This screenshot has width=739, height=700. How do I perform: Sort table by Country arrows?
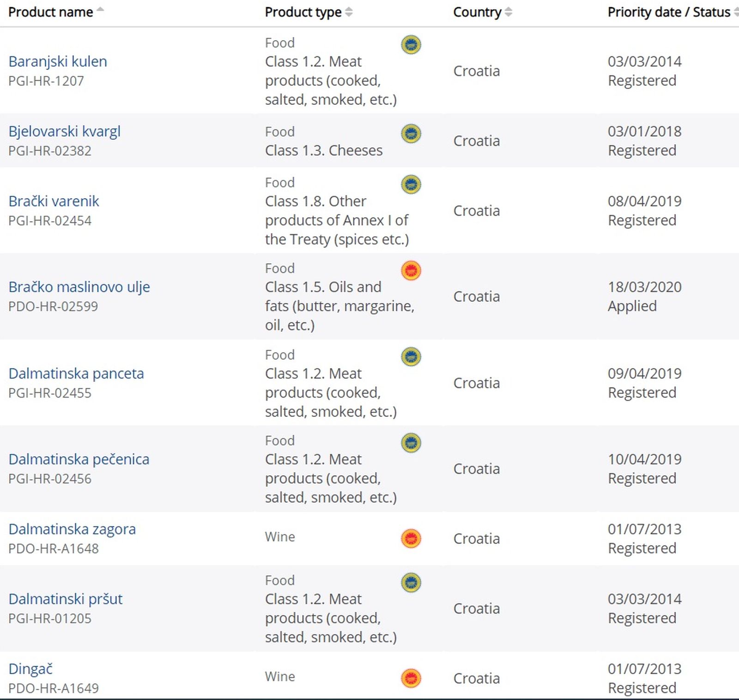point(508,12)
